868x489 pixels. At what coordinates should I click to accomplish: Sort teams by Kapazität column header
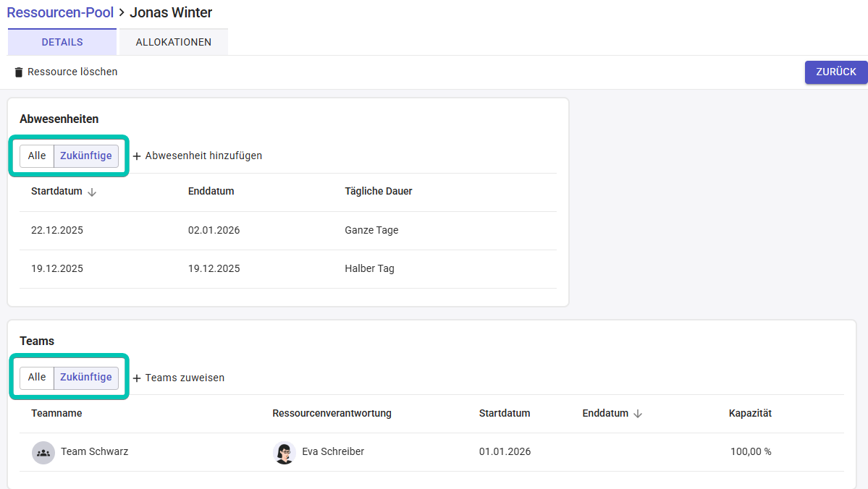click(x=750, y=414)
